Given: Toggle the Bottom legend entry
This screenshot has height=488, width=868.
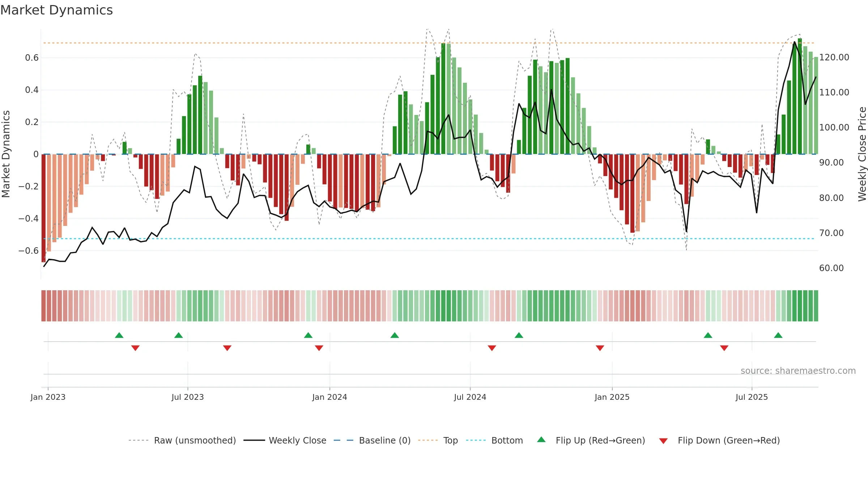Looking at the screenshot, I should point(494,440).
